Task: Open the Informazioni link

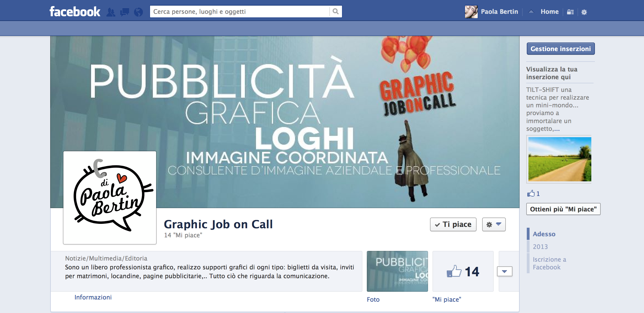Action: click(93, 297)
